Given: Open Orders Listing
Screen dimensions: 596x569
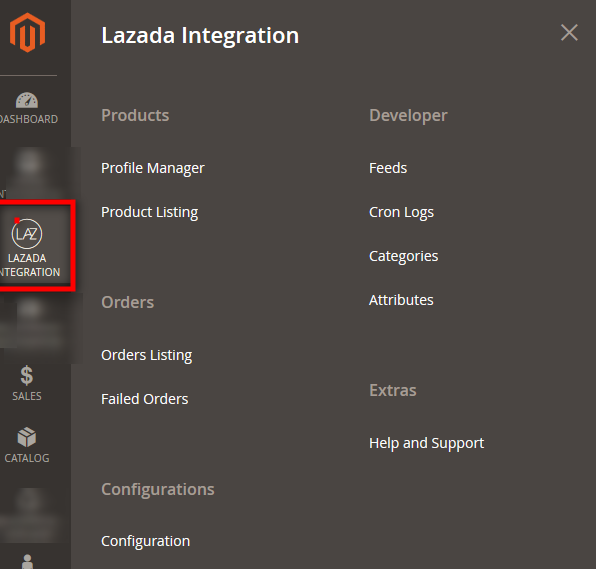Looking at the screenshot, I should click(146, 355).
